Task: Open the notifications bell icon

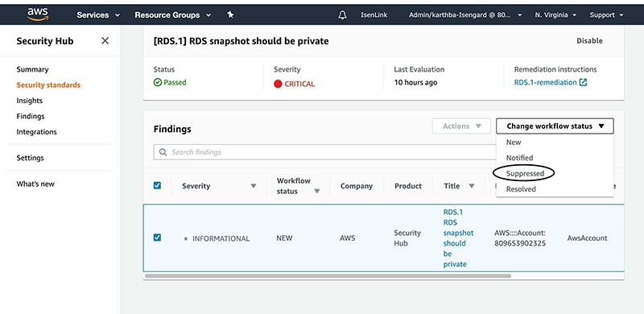Action: (342, 14)
